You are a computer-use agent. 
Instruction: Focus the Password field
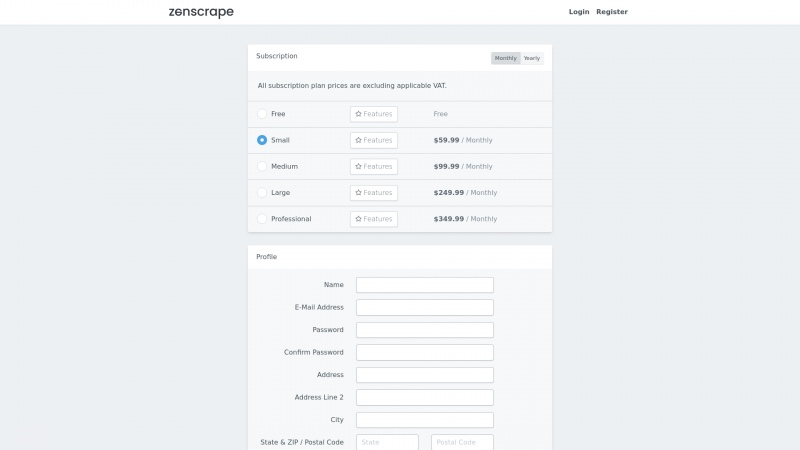coord(425,330)
